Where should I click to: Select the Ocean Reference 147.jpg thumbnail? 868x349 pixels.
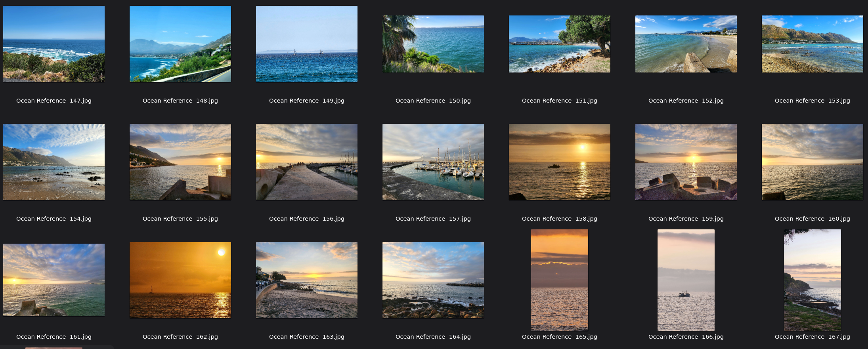point(54,44)
